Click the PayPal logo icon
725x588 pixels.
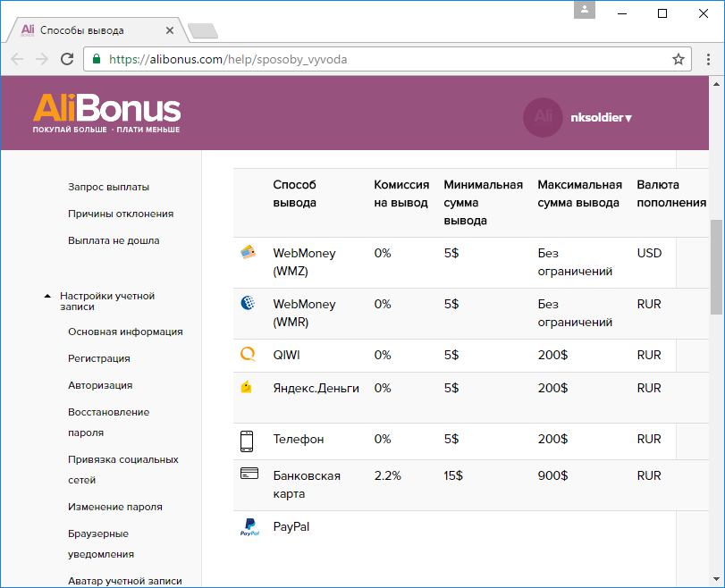pyautogui.click(x=249, y=527)
